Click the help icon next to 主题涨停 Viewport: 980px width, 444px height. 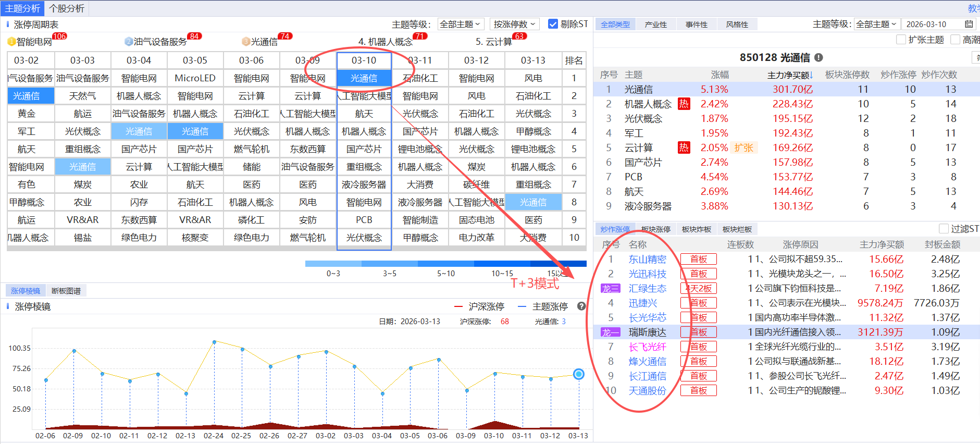tap(581, 306)
